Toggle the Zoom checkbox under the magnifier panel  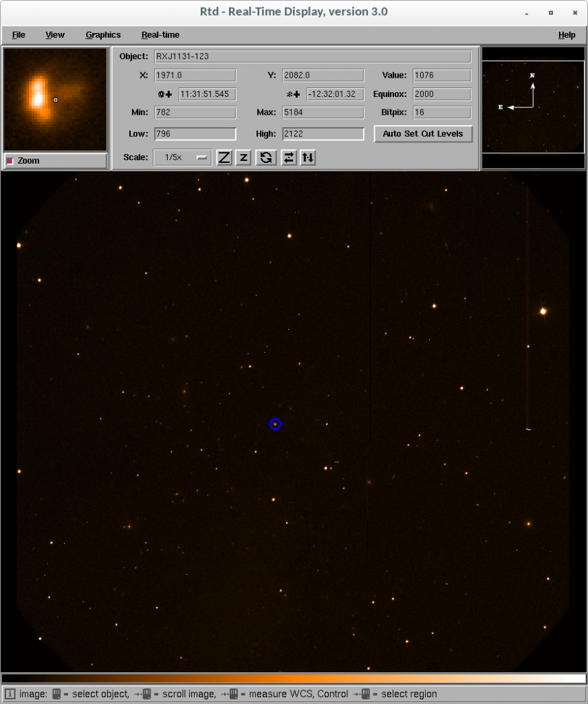pos(11,160)
